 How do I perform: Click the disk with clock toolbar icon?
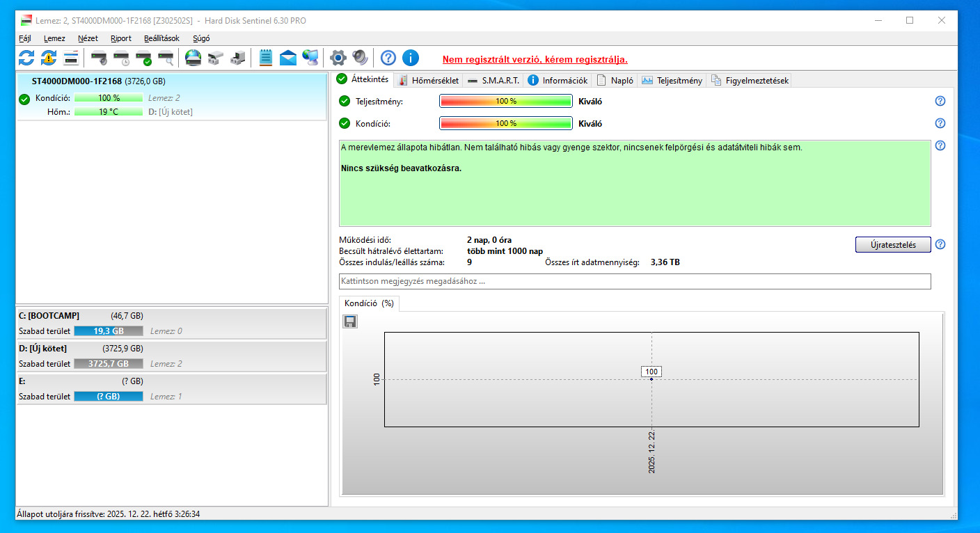click(x=121, y=58)
